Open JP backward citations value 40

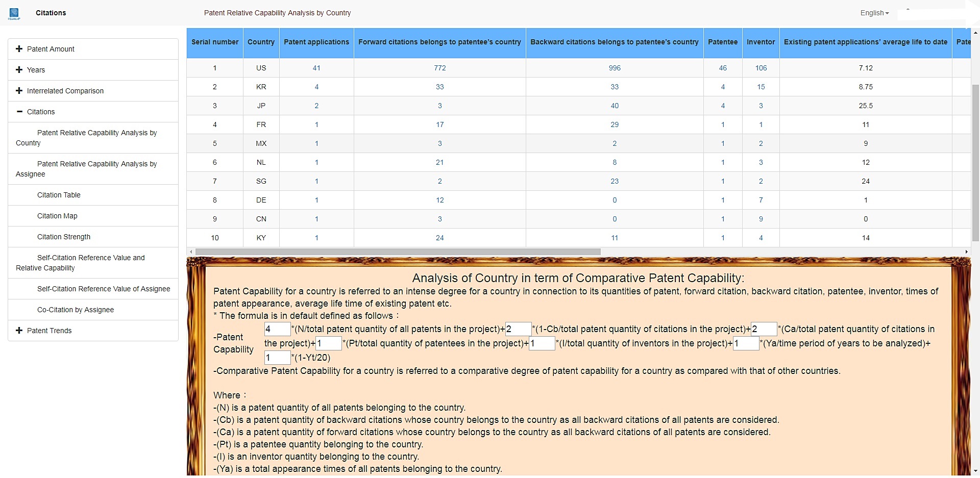[615, 106]
